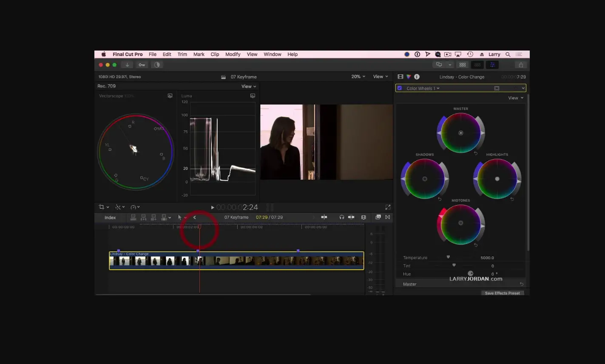The image size is (605, 364).
Task: Click the Temperature slider marker
Action: tap(448, 257)
